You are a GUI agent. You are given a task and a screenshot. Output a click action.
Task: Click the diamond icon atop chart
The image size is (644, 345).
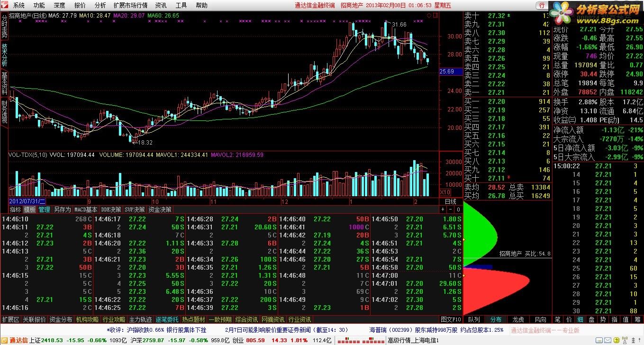click(429, 15)
